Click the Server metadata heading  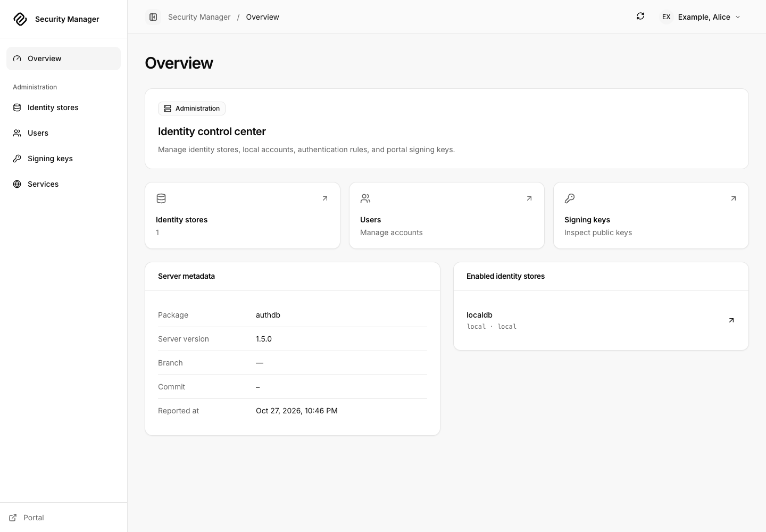[x=186, y=276]
